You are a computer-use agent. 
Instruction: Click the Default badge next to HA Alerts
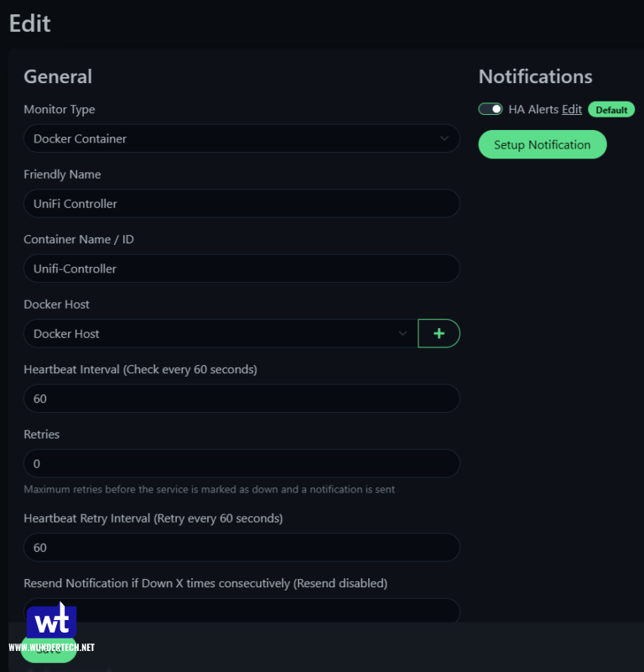(611, 110)
